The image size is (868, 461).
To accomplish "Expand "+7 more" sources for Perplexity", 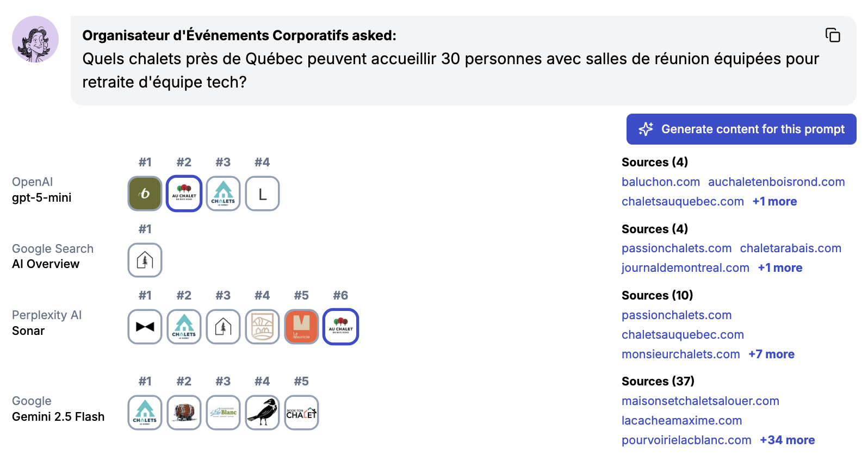I will tap(771, 354).
